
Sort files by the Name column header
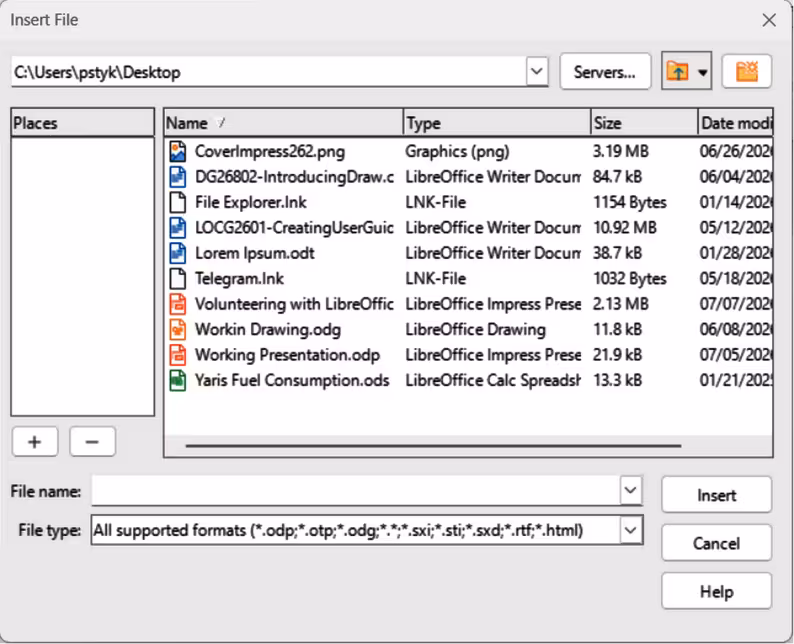[284, 123]
